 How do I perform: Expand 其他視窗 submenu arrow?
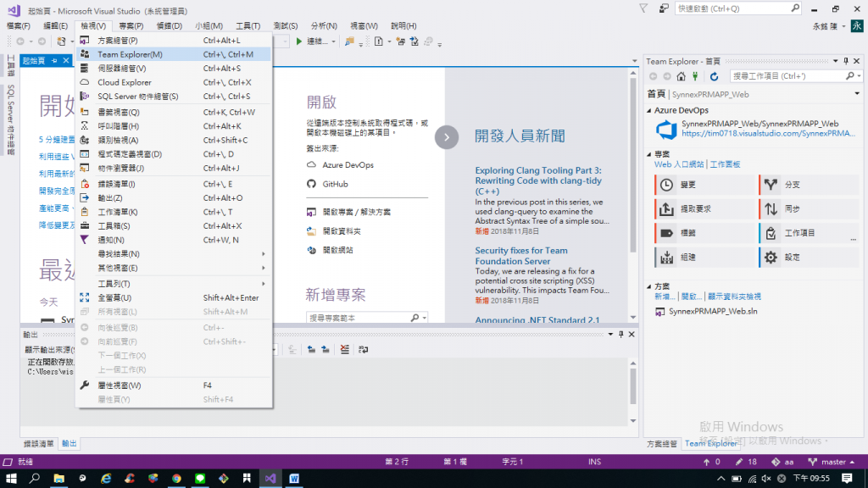[264, 268]
